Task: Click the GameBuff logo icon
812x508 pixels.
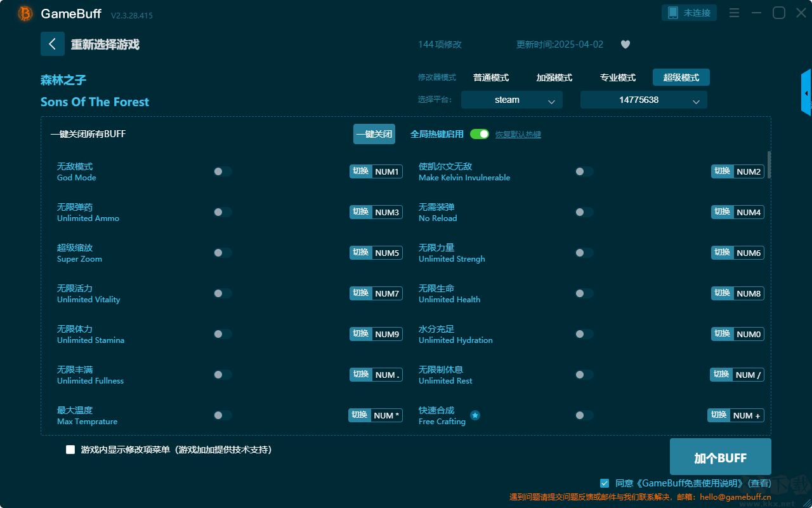Action: (x=25, y=13)
